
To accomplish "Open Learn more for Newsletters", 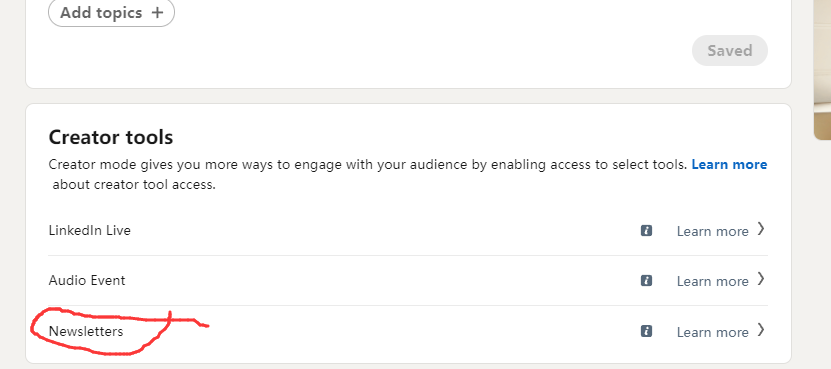I will click(x=712, y=332).
